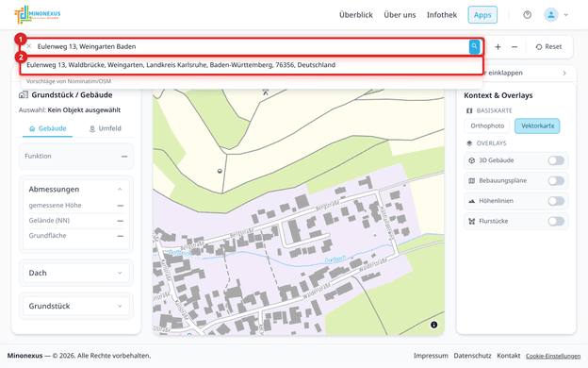Image resolution: width=588 pixels, height=368 pixels.
Task: Open the map attribution info icon
Action: pos(433,325)
